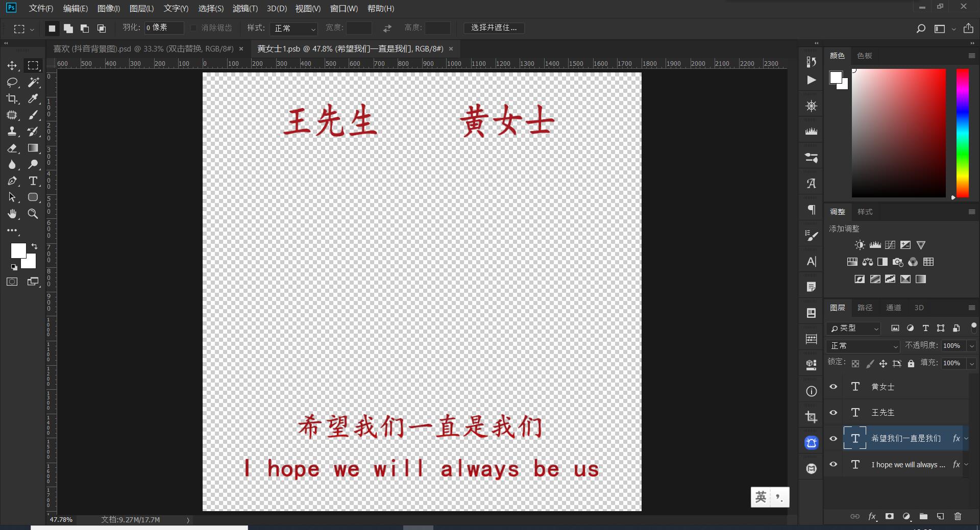980x530 pixels.
Task: Switch to the 通道 tab
Action: tap(893, 308)
